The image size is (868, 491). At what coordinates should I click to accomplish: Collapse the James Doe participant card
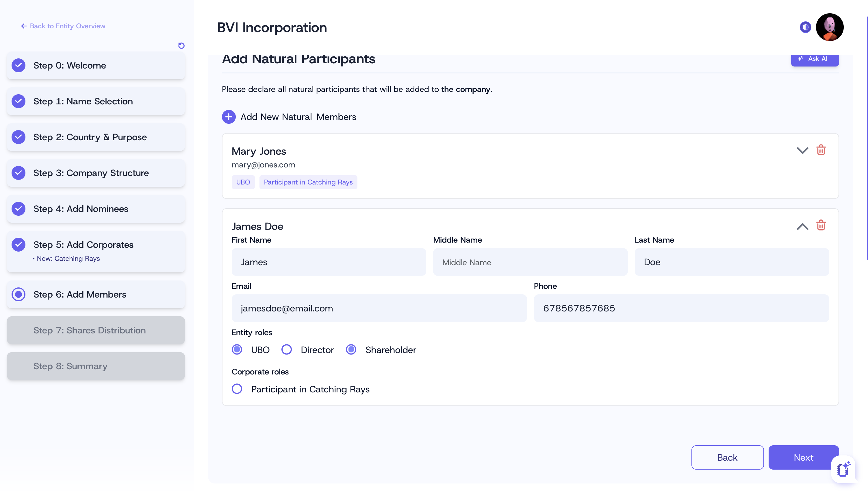[802, 226]
